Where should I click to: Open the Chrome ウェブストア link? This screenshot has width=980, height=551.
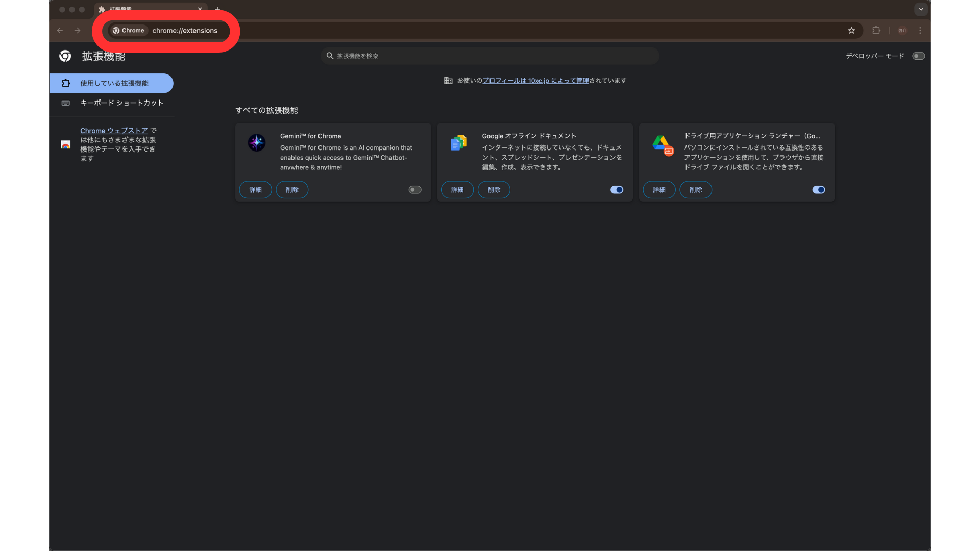[114, 131]
